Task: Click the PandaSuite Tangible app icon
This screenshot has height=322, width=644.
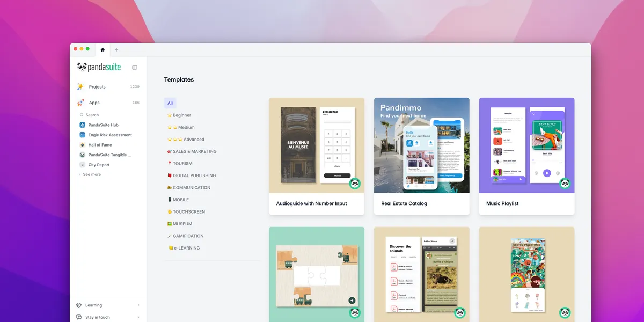Action: coord(83,155)
